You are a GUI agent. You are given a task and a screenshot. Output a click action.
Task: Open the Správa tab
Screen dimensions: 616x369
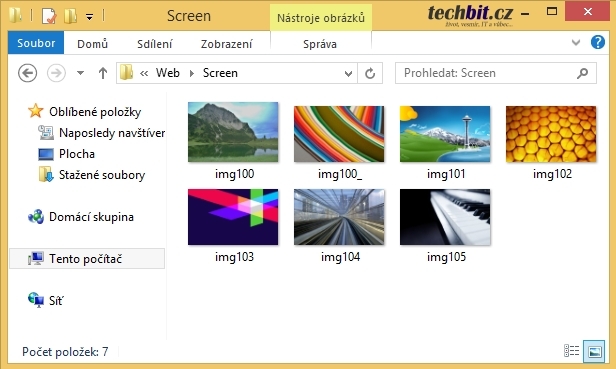(x=320, y=44)
